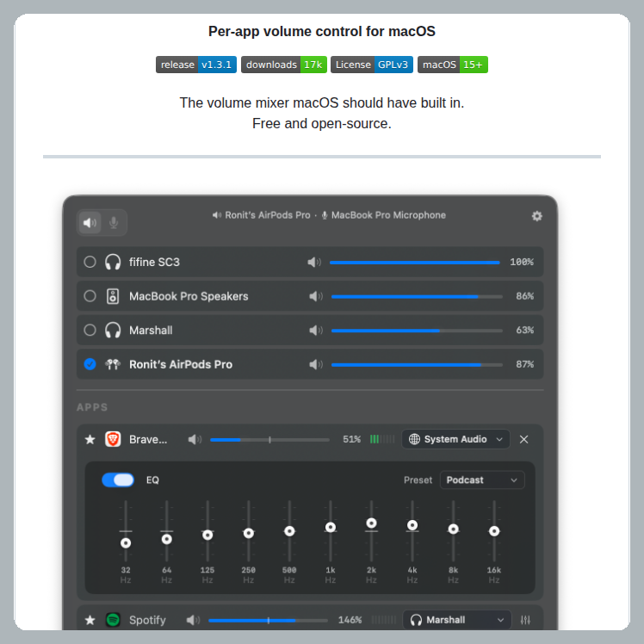Click the MacBook Pro Microphone header text
Viewport: 644px width, 644px height.
tap(388, 215)
